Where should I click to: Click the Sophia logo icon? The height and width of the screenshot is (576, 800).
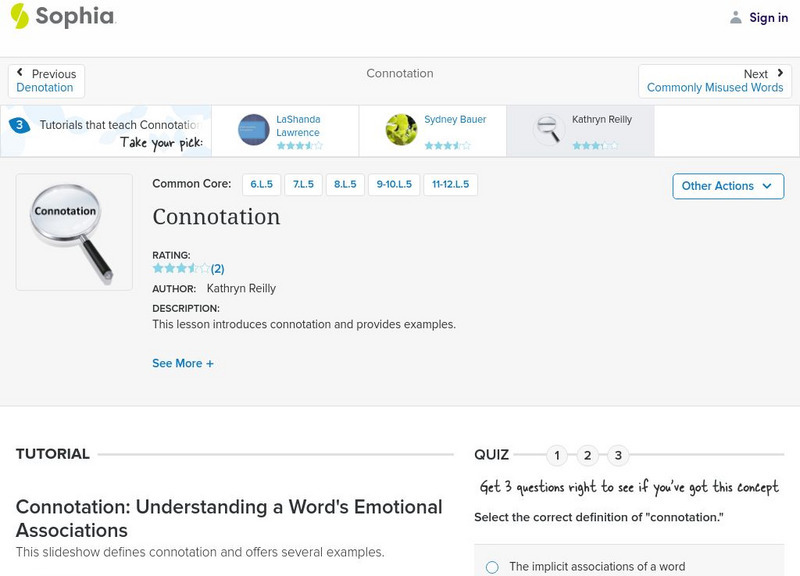[x=19, y=16]
